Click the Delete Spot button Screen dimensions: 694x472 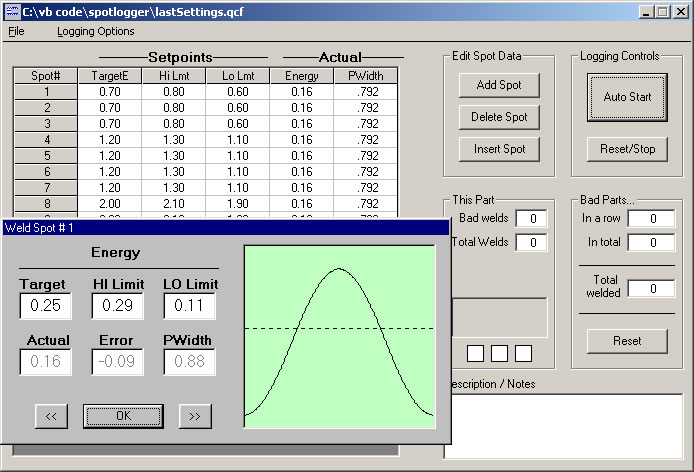click(x=499, y=117)
